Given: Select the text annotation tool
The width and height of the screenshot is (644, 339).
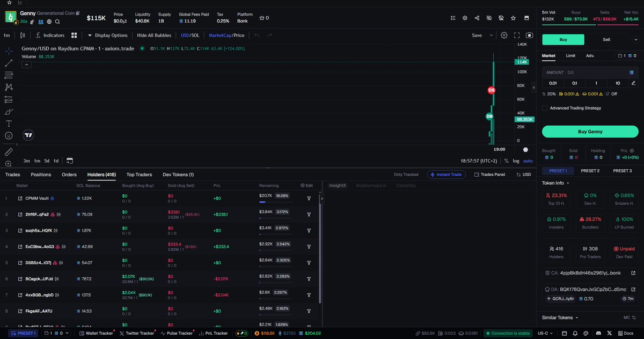Looking at the screenshot, I should click(x=9, y=124).
